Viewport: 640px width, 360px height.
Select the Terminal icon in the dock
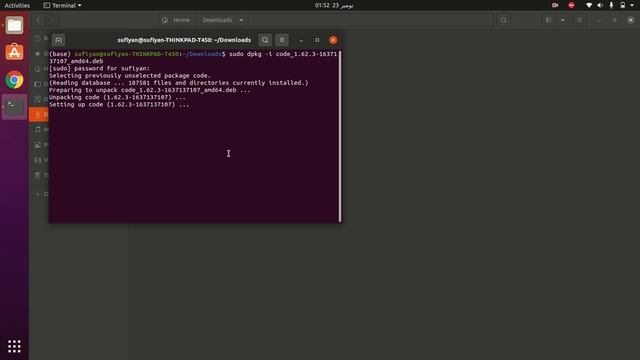(x=14, y=107)
